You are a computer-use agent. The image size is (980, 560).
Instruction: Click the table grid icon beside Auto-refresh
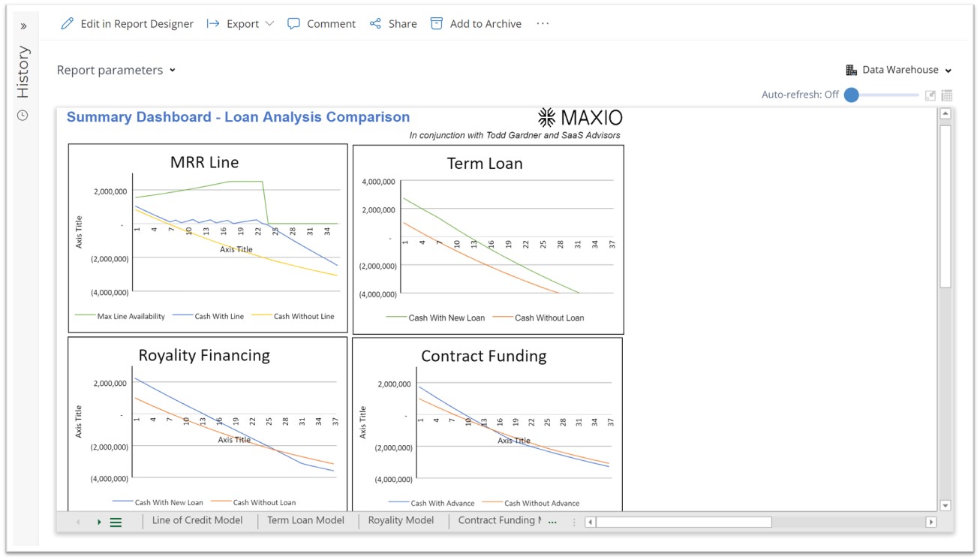[x=947, y=95]
